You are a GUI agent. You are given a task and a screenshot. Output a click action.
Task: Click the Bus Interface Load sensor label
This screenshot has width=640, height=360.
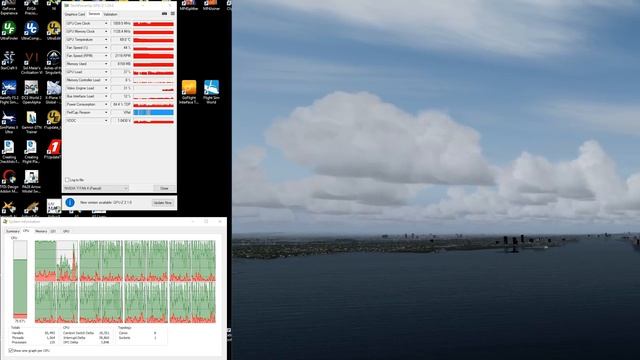80,96
